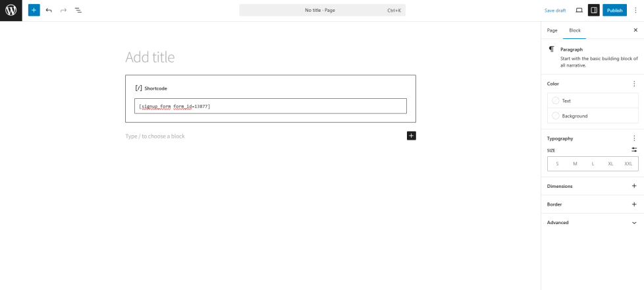Open the WordPress logo menu

click(11, 11)
